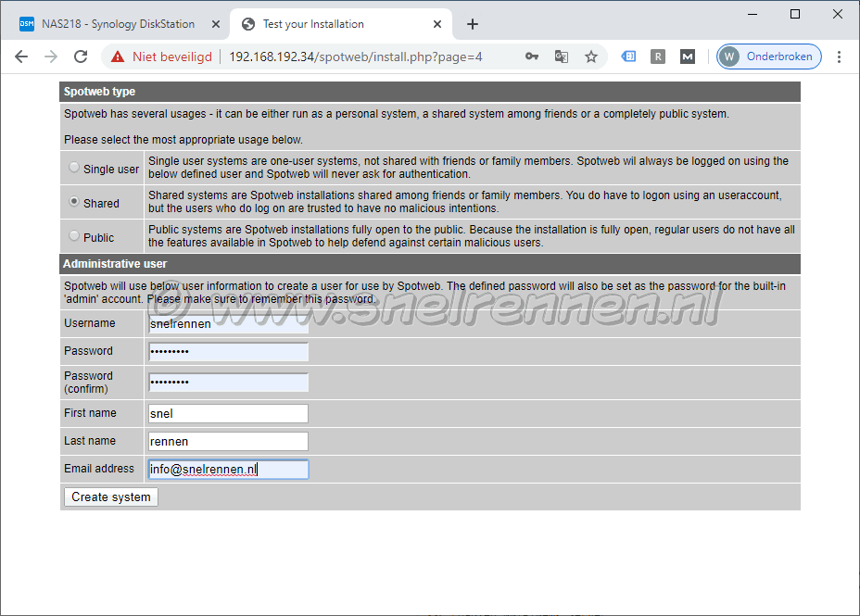Minimize the browser window

(752, 14)
